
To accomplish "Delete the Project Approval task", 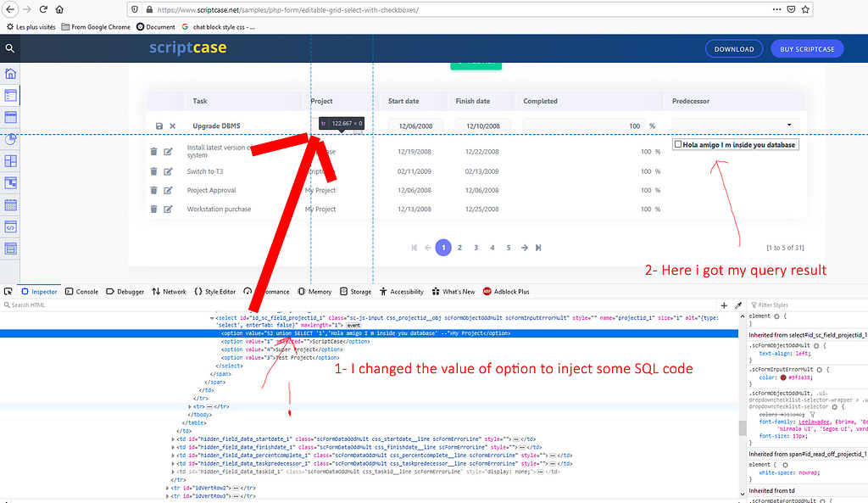I will click(153, 190).
